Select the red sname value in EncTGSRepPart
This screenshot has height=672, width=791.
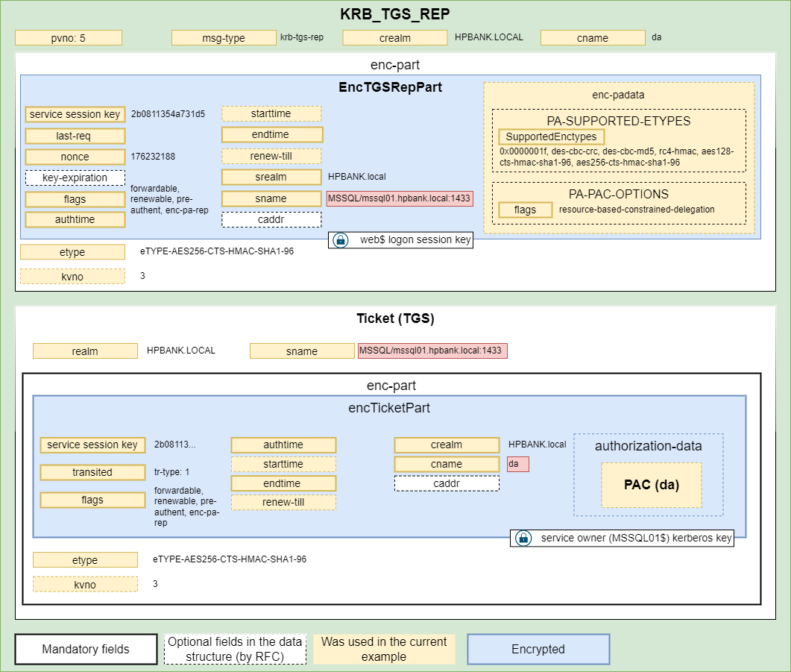click(400, 198)
